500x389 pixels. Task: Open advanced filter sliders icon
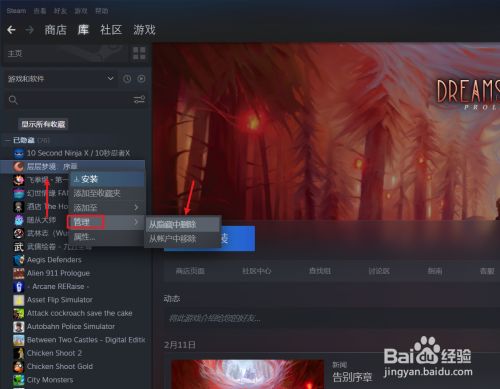tap(139, 99)
